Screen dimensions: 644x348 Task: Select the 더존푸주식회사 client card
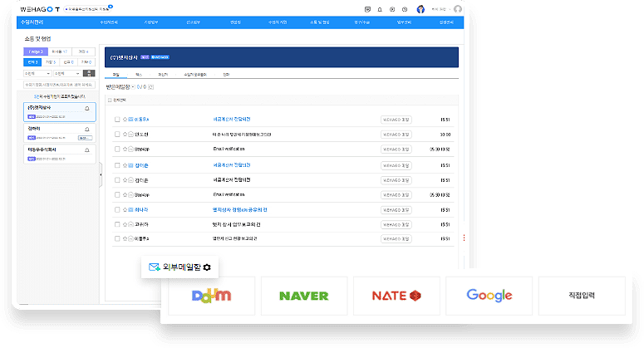60,154
